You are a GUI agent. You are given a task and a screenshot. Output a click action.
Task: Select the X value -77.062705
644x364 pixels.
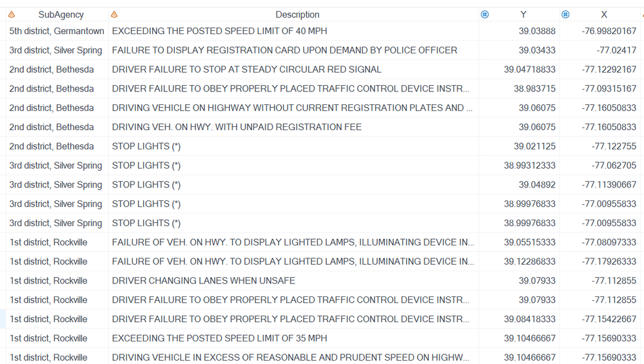click(614, 166)
